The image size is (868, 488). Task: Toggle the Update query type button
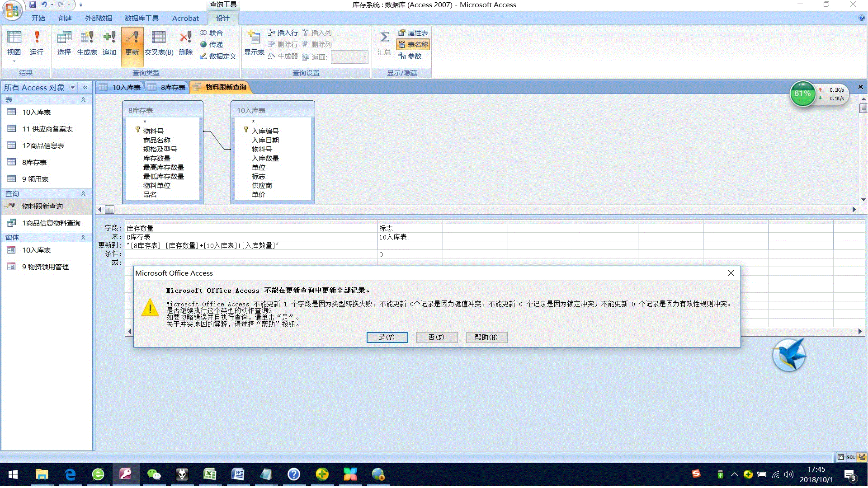132,47
